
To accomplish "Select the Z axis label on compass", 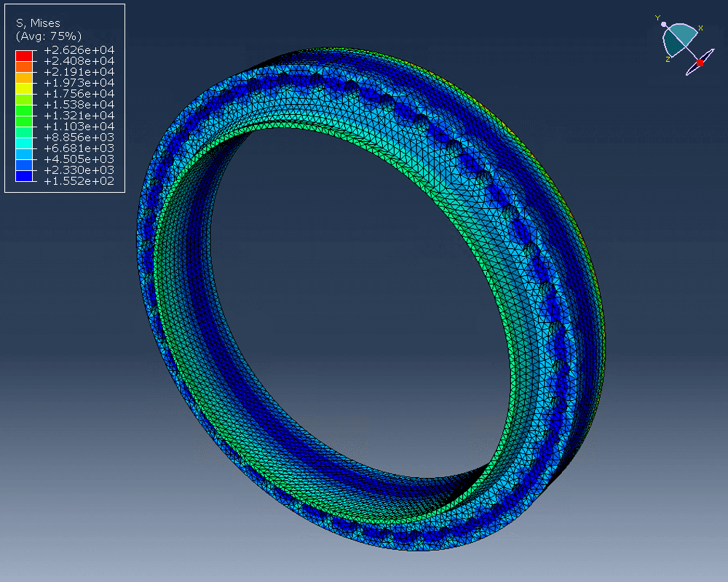I will point(668,60).
